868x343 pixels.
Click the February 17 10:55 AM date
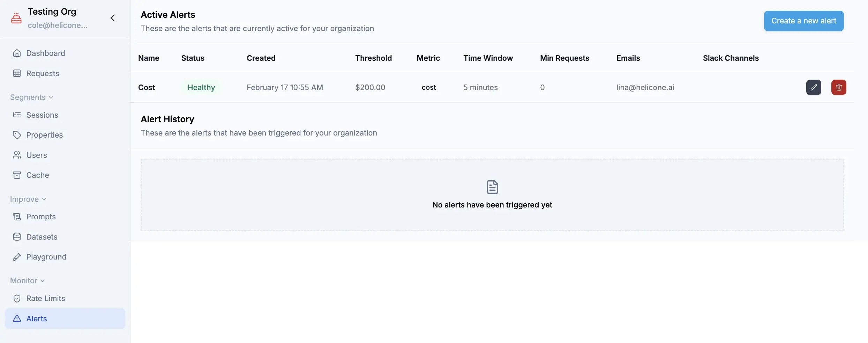(x=285, y=87)
